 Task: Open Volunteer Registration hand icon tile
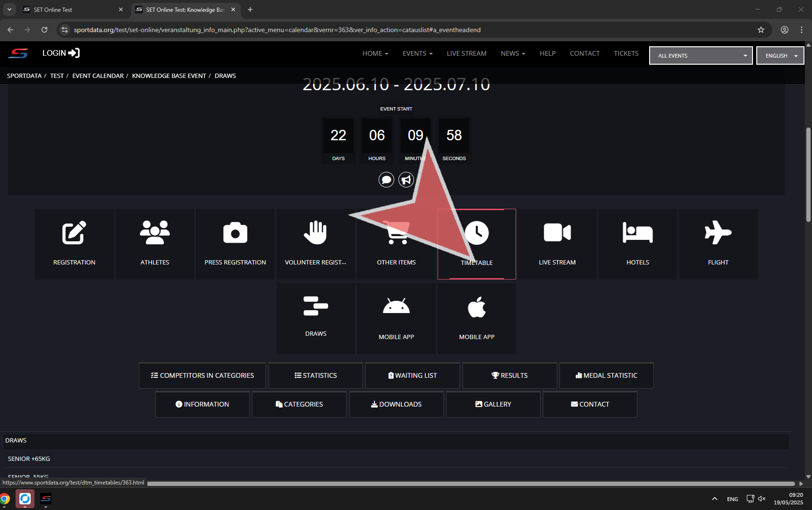coord(315,244)
